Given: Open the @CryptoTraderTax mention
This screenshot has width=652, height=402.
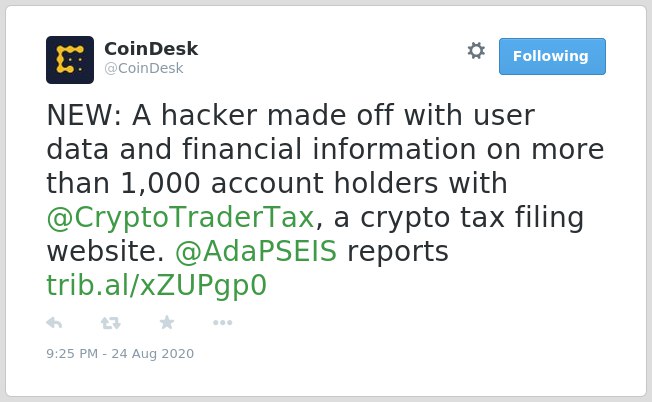Looking at the screenshot, I should click(x=180, y=218).
